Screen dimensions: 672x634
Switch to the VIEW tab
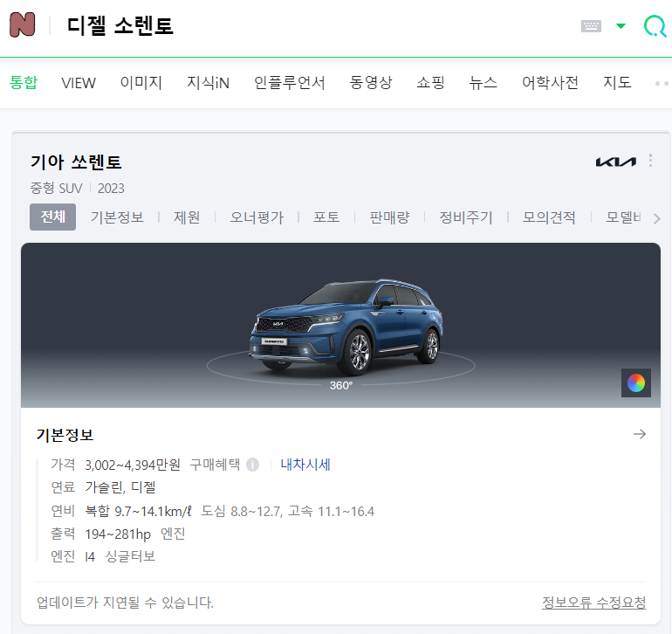pyautogui.click(x=79, y=83)
